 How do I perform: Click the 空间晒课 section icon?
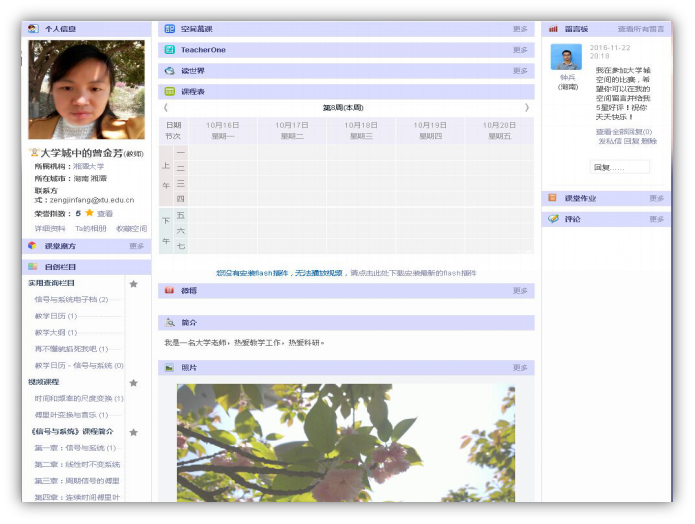pos(170,29)
